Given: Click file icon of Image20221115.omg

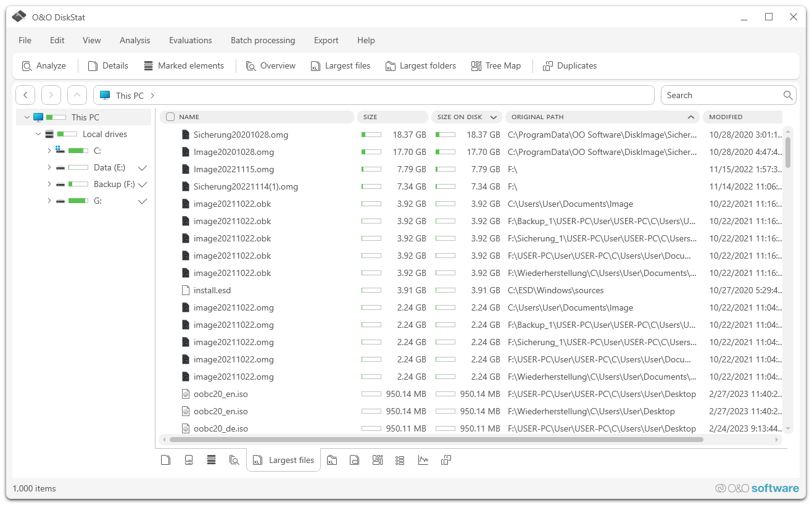Looking at the screenshot, I should pyautogui.click(x=185, y=169).
